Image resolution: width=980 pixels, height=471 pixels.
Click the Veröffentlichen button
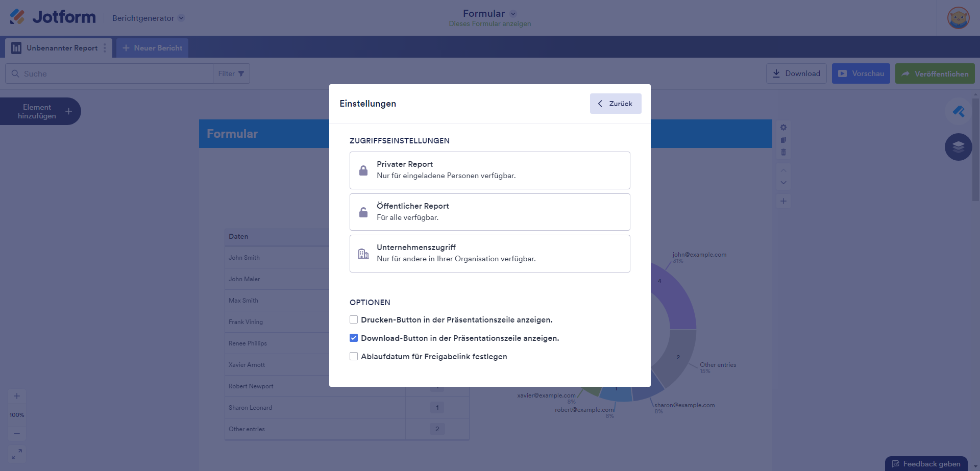(x=935, y=73)
